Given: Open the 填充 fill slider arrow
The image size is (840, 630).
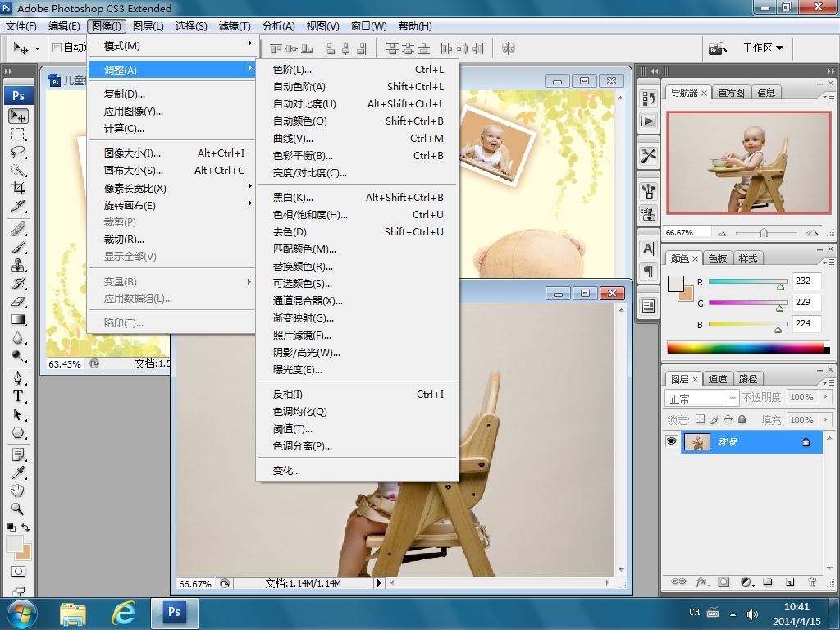Looking at the screenshot, I should click(x=827, y=419).
